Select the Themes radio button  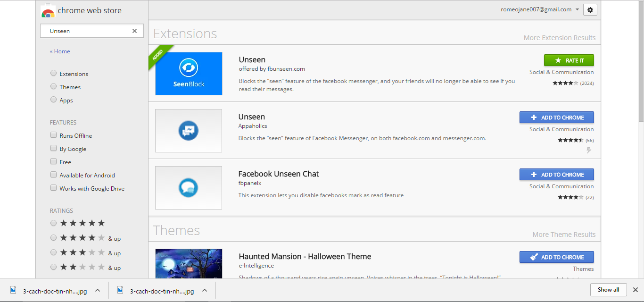[x=53, y=86]
